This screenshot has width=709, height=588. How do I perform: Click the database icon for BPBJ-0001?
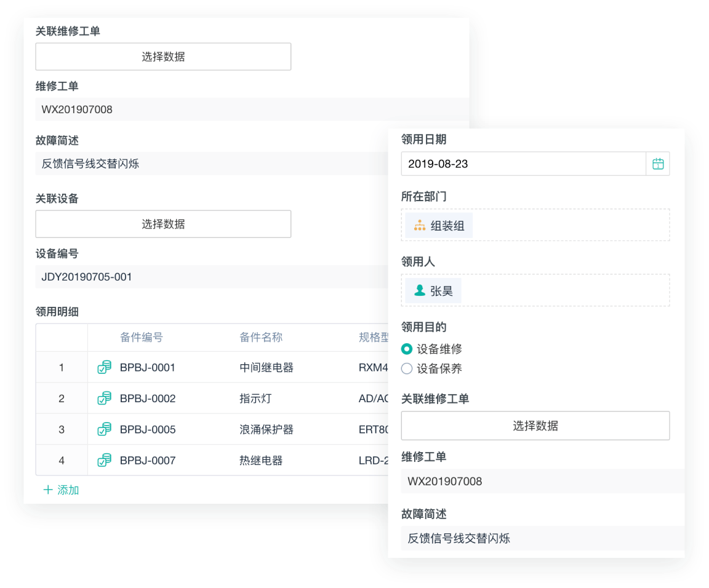(105, 367)
